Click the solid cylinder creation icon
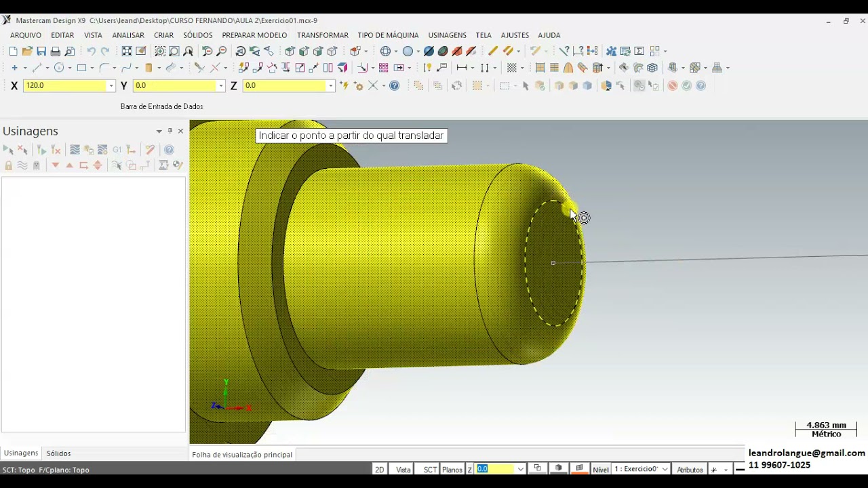The width and height of the screenshot is (868, 488). (x=149, y=68)
